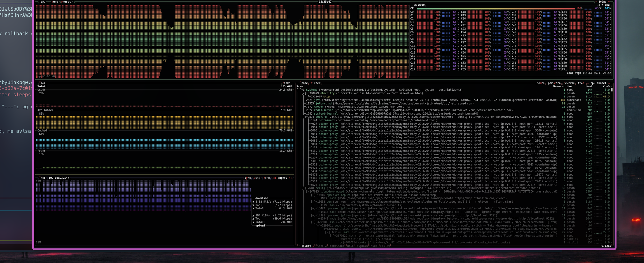644x263 pixels.
Task: Click the 'proc' box title
Action: pos(304,83)
